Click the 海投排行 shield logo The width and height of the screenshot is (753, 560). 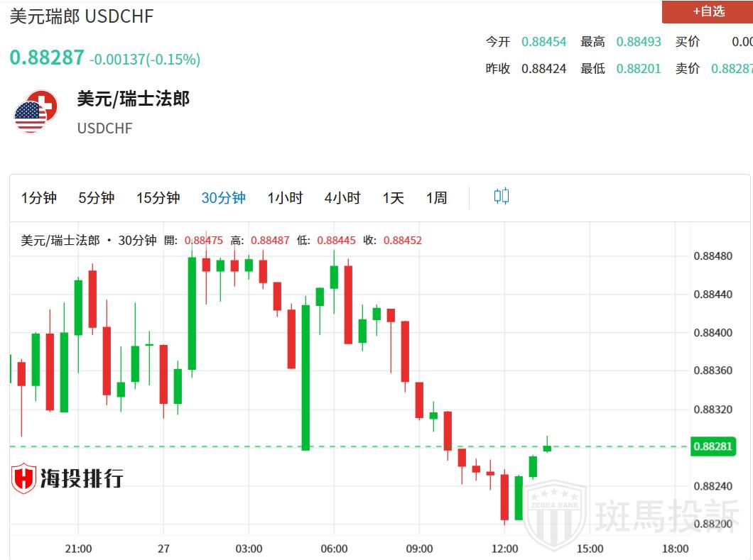(x=23, y=478)
